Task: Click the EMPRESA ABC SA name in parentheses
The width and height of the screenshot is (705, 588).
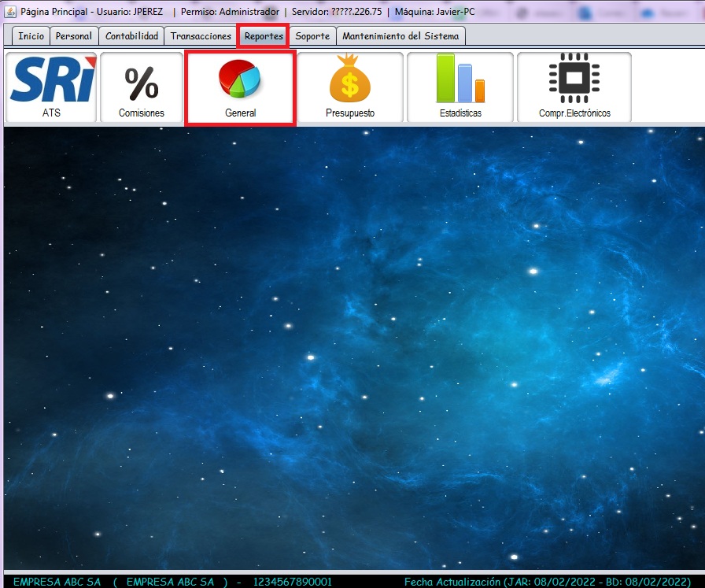Action: coord(171,581)
